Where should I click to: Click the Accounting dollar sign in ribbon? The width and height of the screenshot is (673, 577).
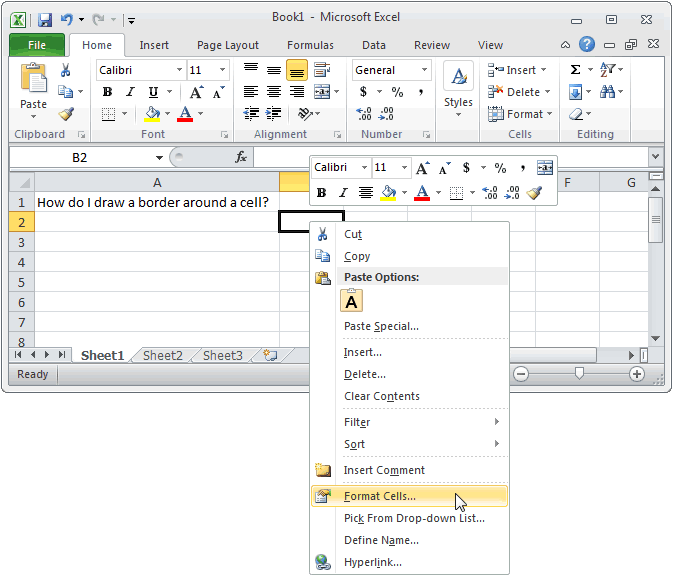pyautogui.click(x=363, y=91)
